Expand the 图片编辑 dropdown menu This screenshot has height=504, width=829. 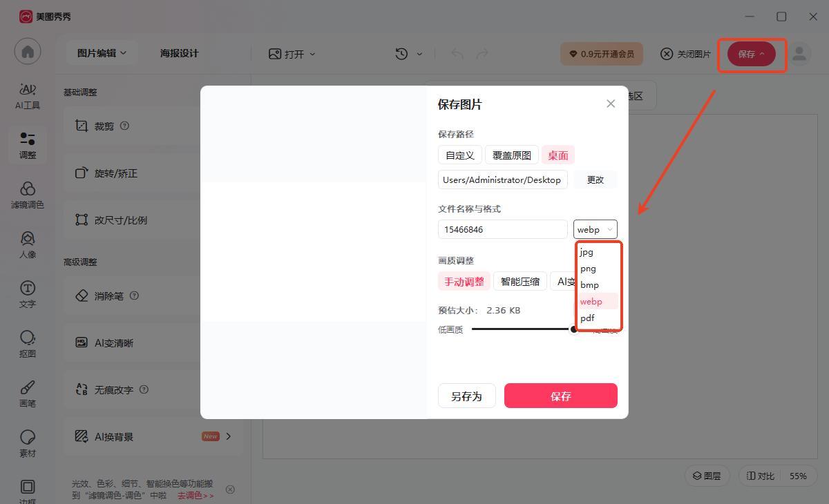pos(102,53)
